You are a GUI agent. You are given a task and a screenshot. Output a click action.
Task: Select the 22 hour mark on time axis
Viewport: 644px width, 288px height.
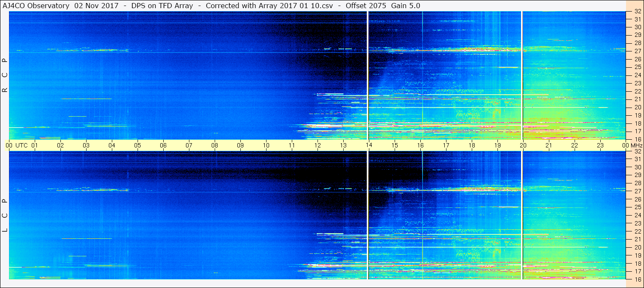click(575, 145)
